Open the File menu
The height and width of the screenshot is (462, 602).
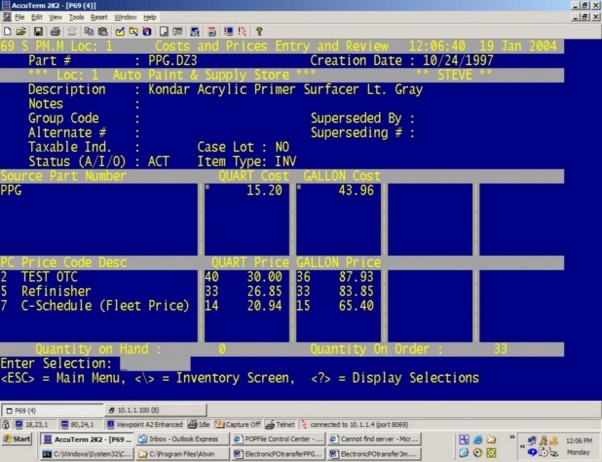[x=20, y=17]
